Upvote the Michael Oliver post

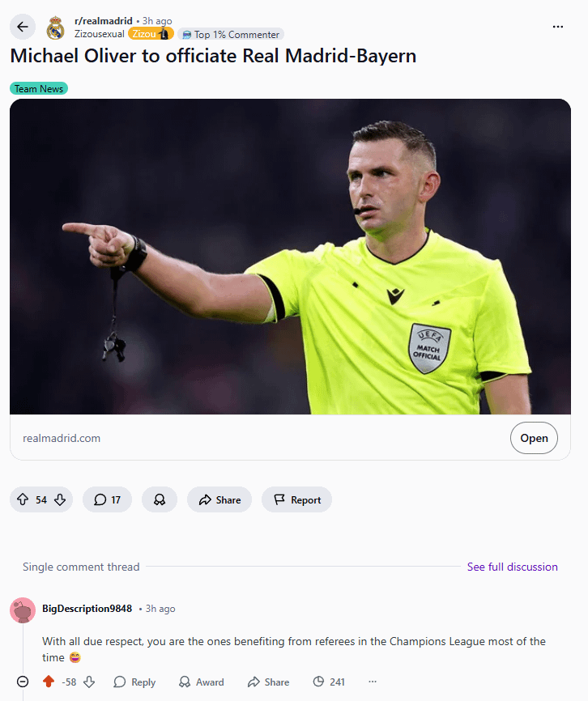23,500
